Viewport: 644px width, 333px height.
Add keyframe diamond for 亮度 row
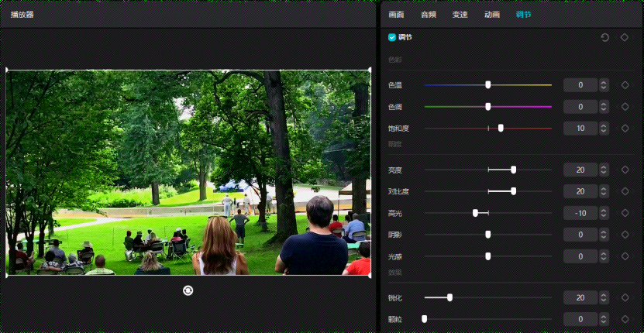coord(625,170)
